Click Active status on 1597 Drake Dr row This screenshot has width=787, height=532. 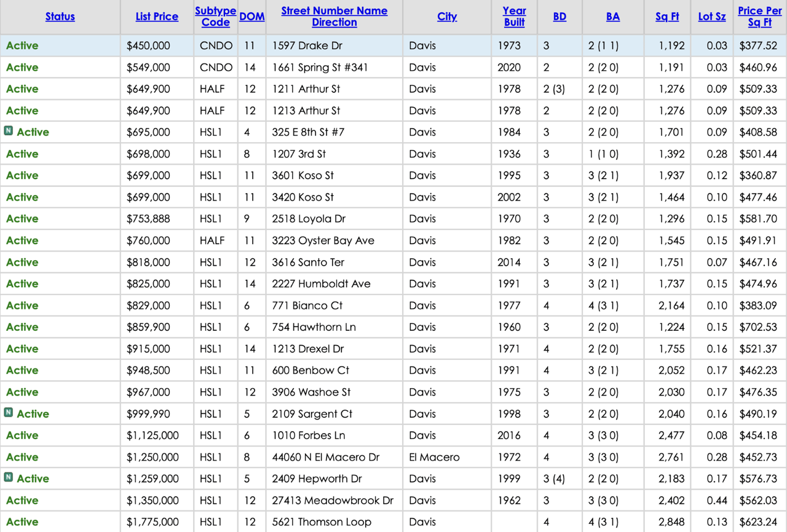click(22, 46)
